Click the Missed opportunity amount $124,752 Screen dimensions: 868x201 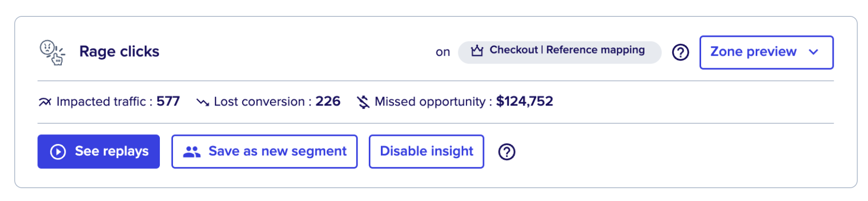click(525, 102)
